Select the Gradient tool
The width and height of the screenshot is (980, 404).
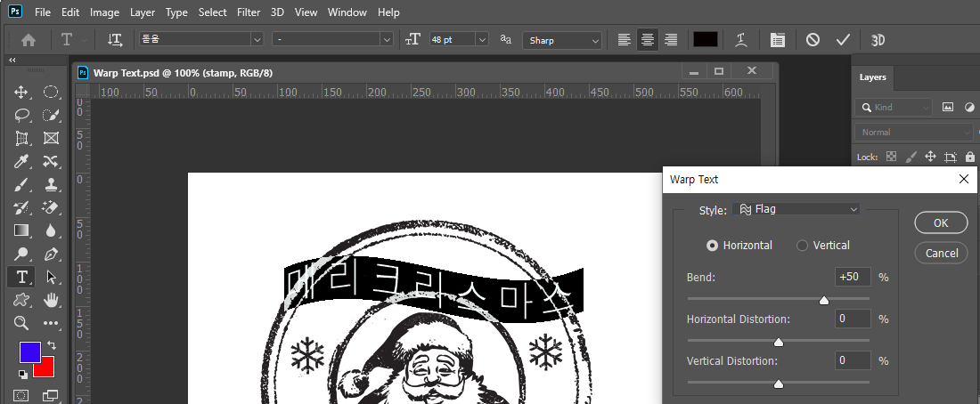pyautogui.click(x=21, y=230)
